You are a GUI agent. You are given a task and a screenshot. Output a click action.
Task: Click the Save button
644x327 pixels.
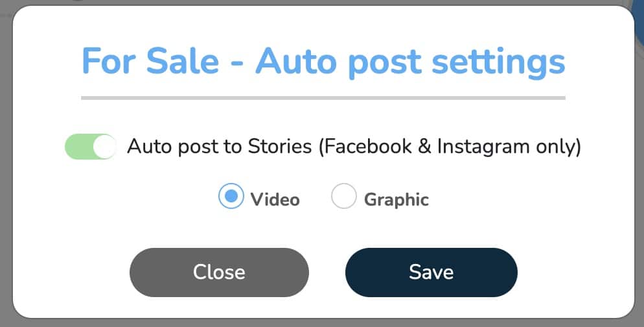(x=431, y=272)
